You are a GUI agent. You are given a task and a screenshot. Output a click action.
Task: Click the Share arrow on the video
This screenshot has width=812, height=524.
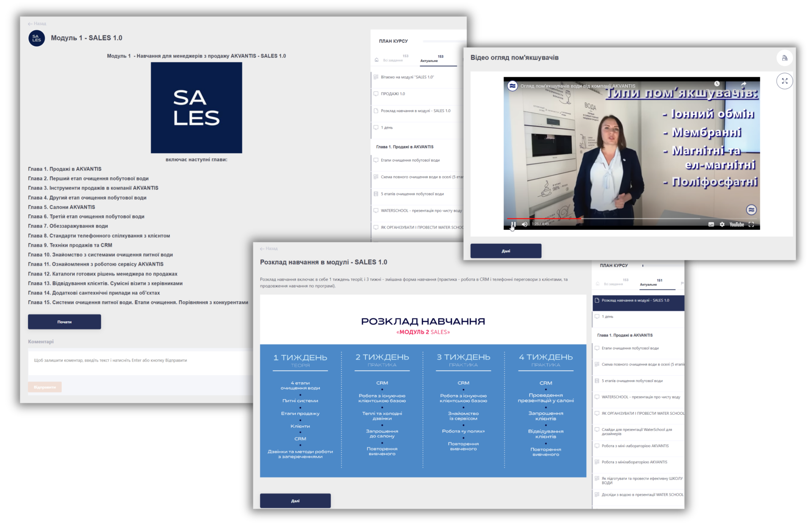click(743, 84)
